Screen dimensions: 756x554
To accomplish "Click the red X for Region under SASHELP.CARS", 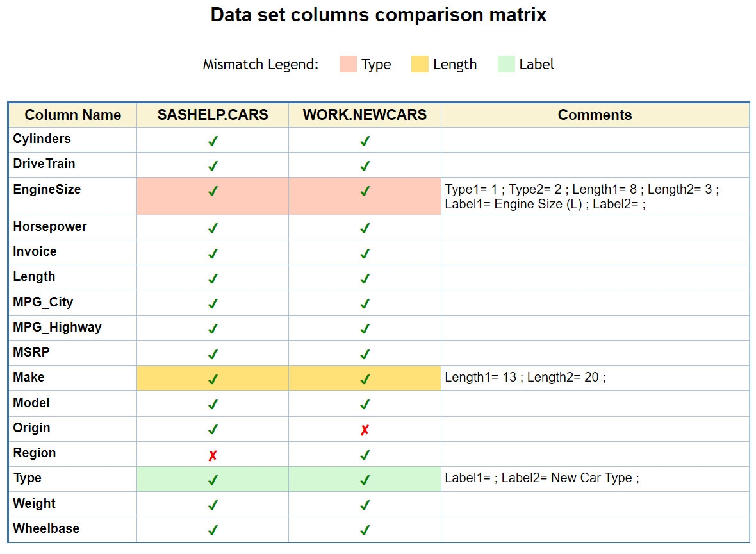I will [x=212, y=455].
